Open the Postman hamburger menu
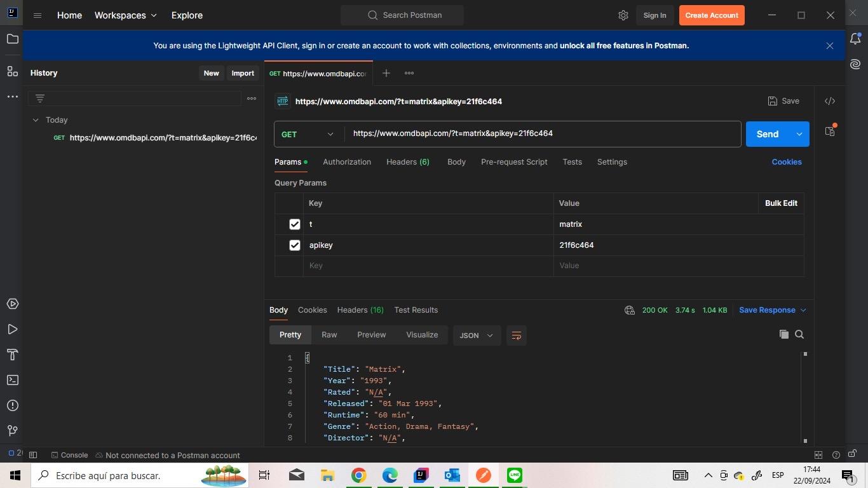Screen dimensions: 868x488 [x=37, y=15]
